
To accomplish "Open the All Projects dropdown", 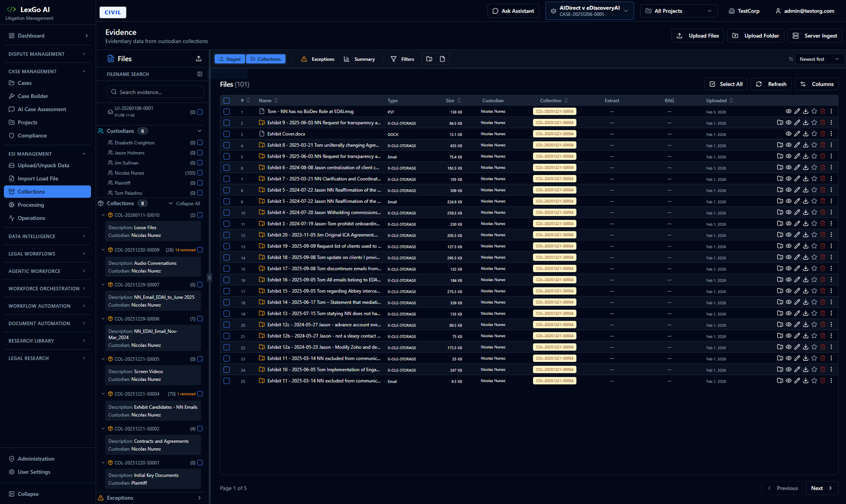I will [679, 11].
